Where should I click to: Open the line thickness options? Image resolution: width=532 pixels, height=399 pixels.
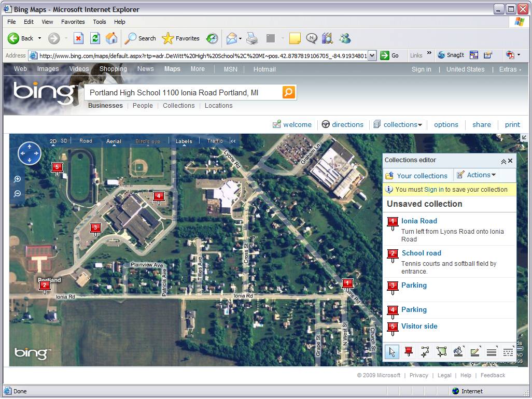click(x=491, y=351)
